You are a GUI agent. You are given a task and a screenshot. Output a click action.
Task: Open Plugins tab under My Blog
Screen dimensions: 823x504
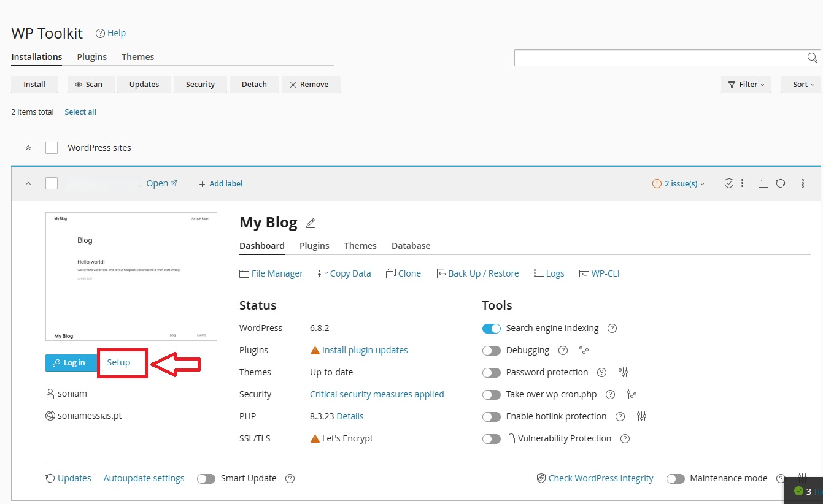point(314,246)
